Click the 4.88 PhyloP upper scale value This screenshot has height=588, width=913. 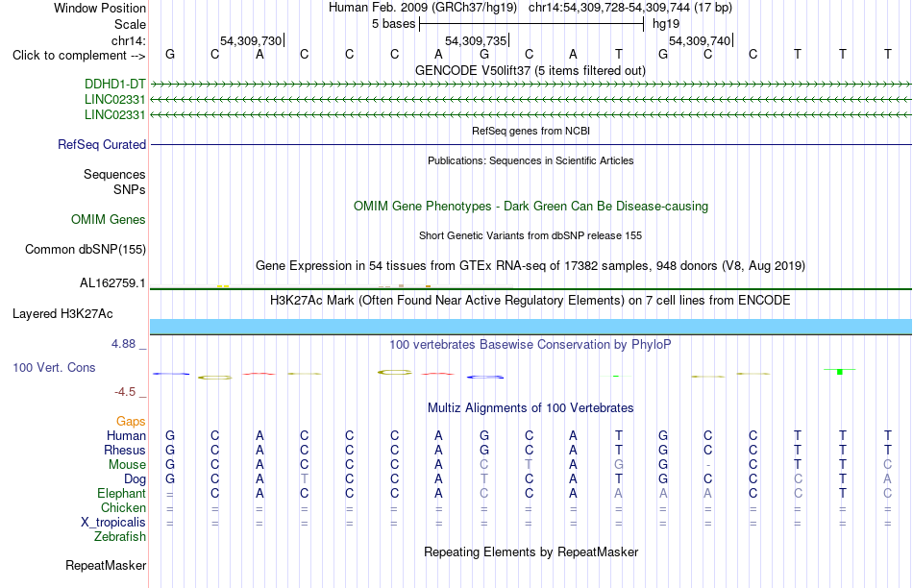[123, 344]
